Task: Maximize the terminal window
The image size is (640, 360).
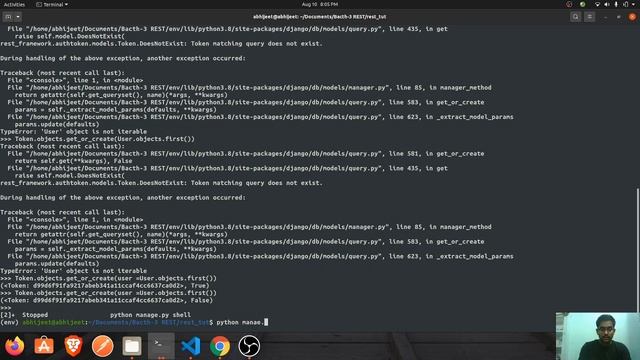Action: pos(619,17)
